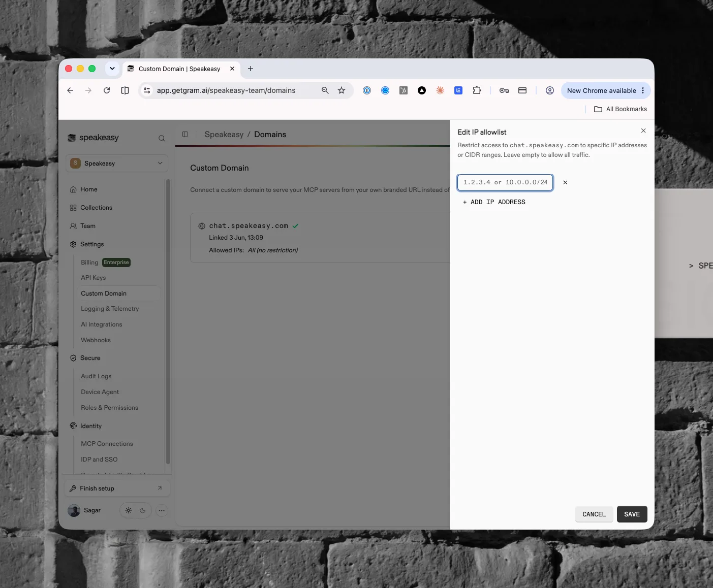Open the passwords key icon
The width and height of the screenshot is (713, 588).
tap(504, 90)
